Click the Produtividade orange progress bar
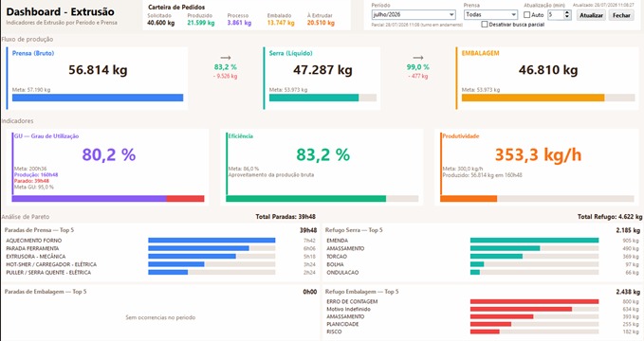The height and width of the screenshot is (341, 644). [537, 199]
